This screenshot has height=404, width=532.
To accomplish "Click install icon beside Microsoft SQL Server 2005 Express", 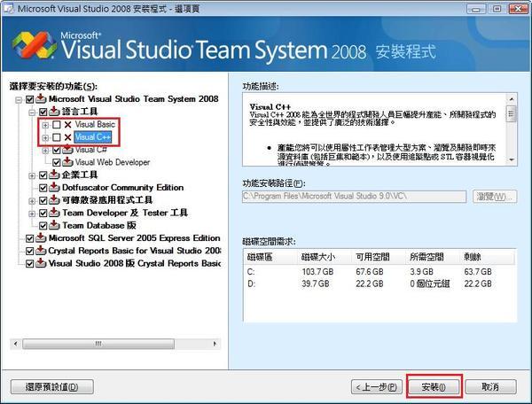I will (x=41, y=238).
